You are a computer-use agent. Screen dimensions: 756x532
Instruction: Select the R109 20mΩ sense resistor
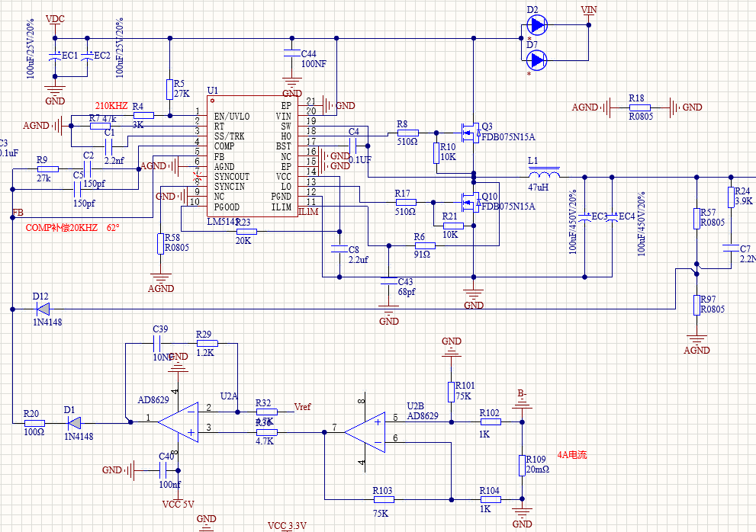point(522,465)
